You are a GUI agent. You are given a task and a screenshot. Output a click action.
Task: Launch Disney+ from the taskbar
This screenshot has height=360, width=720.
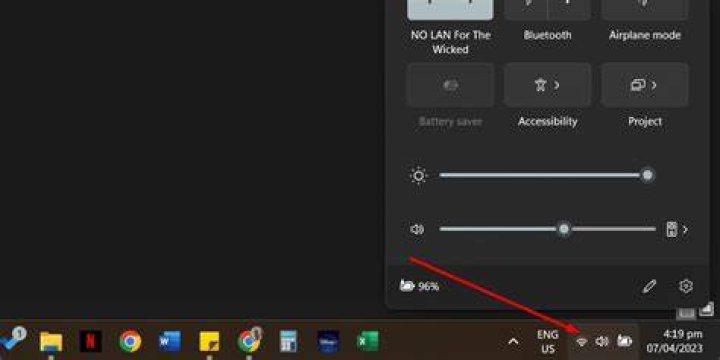pyautogui.click(x=328, y=342)
